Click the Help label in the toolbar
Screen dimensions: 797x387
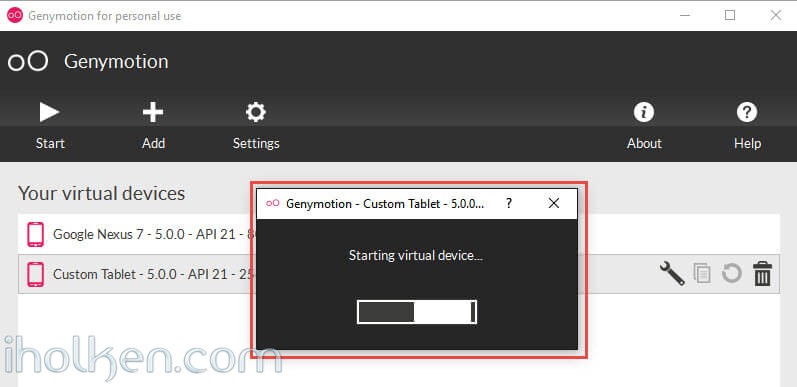(x=747, y=143)
